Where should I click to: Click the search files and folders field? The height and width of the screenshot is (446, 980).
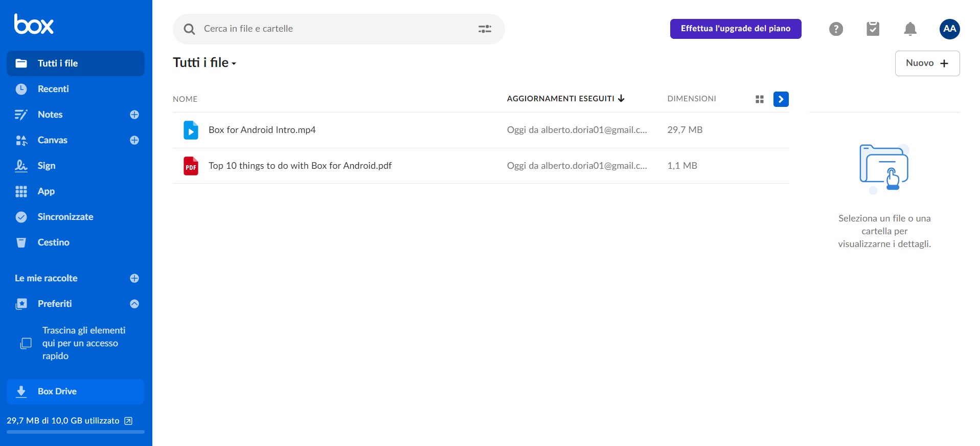point(332,29)
